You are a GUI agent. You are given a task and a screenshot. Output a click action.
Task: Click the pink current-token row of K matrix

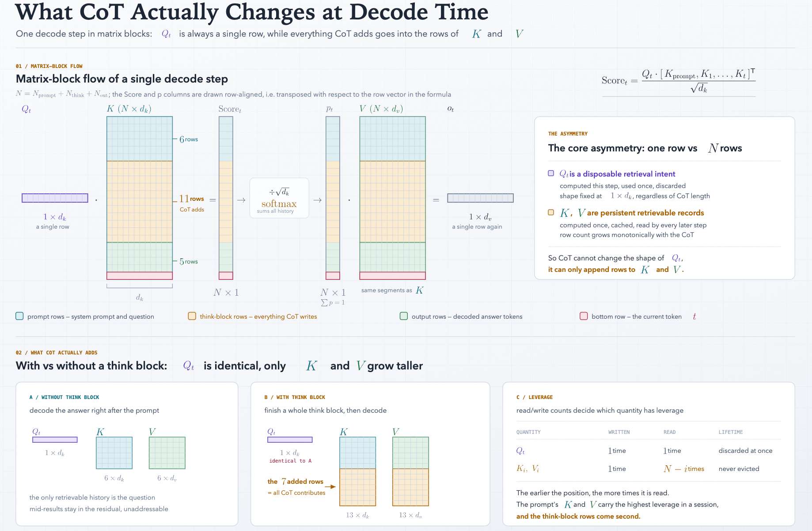(x=140, y=276)
